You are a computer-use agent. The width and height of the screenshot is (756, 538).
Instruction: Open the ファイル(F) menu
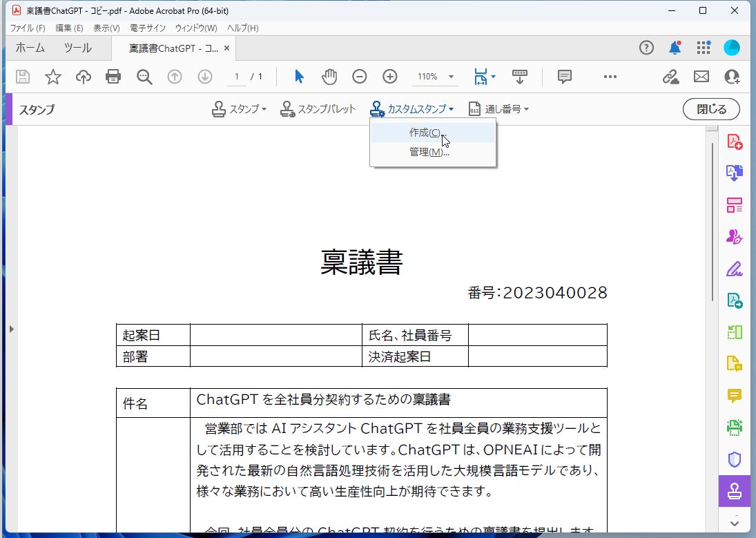click(x=28, y=28)
